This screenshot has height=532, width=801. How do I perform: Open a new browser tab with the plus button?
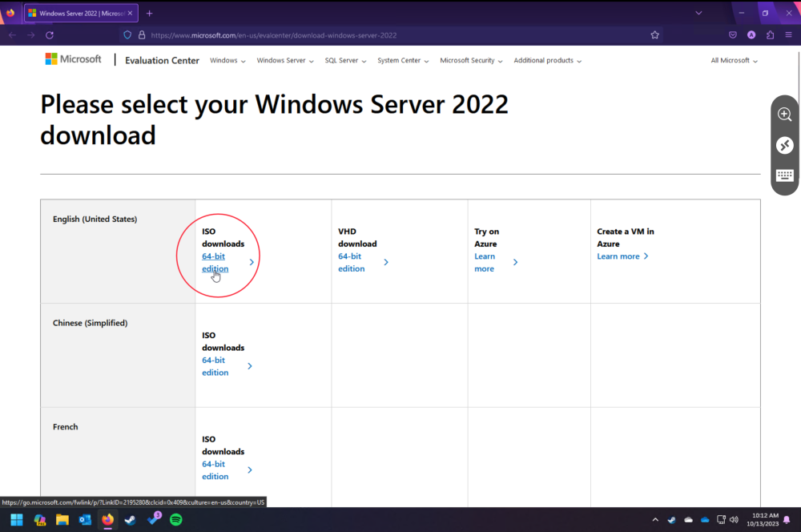pyautogui.click(x=151, y=13)
